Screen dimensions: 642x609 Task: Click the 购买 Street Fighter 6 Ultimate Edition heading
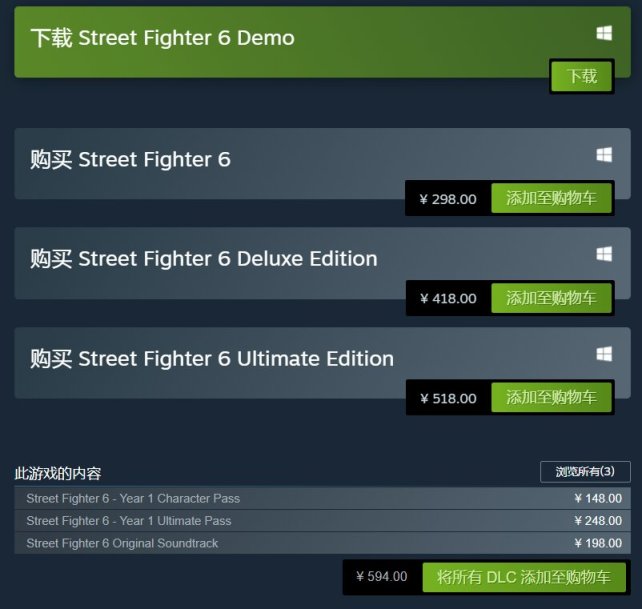tap(212, 359)
